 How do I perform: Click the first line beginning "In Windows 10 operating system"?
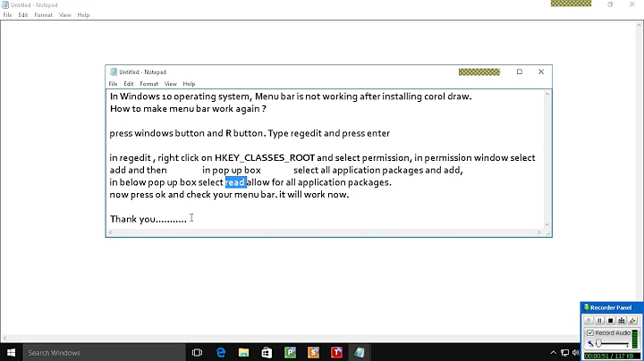click(291, 97)
